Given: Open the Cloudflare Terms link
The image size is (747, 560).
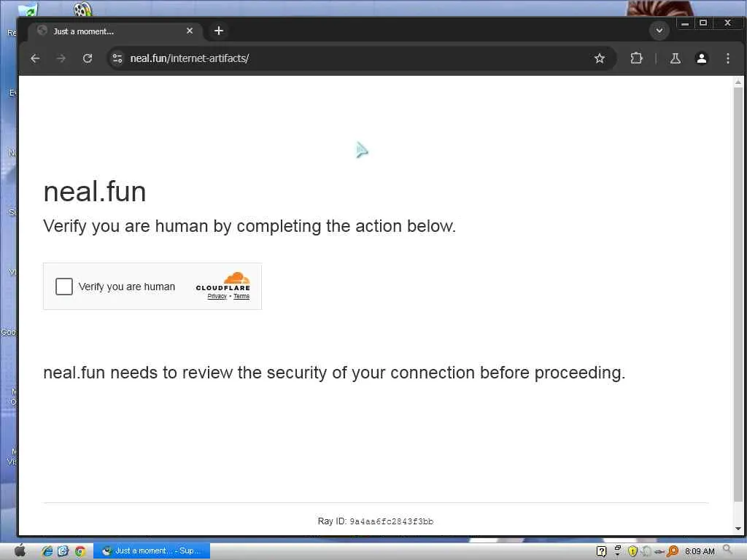Looking at the screenshot, I should pyautogui.click(x=241, y=296).
